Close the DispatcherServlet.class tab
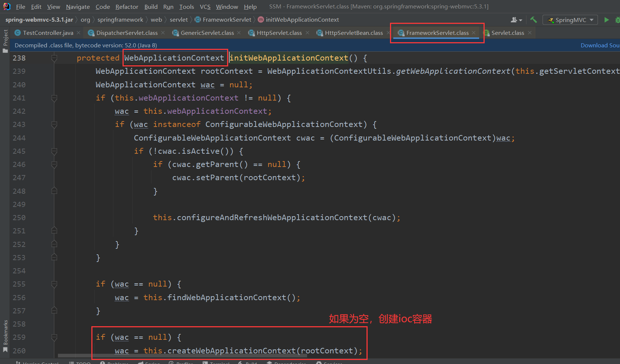The image size is (620, 364). 163,33
